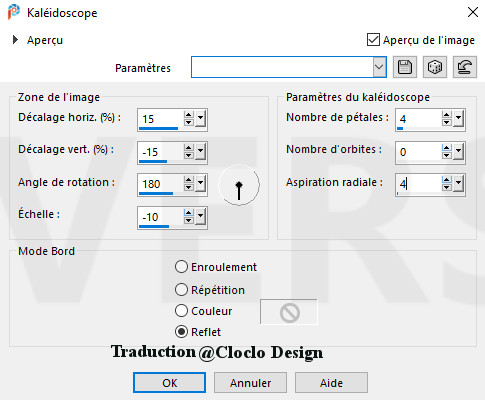
Task: Save preset with the floppy disk icon
Action: click(x=405, y=67)
